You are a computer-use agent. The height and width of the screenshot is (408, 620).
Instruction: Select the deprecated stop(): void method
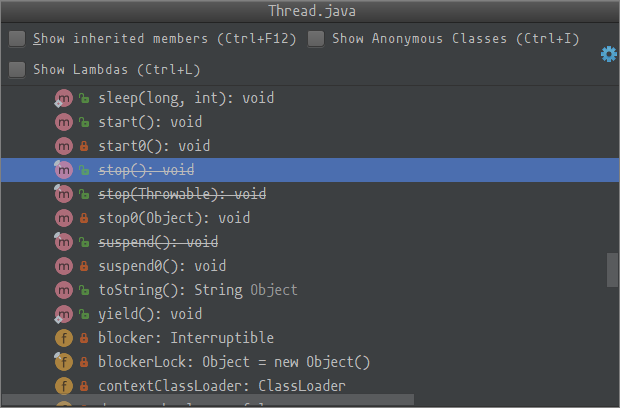click(x=310, y=170)
